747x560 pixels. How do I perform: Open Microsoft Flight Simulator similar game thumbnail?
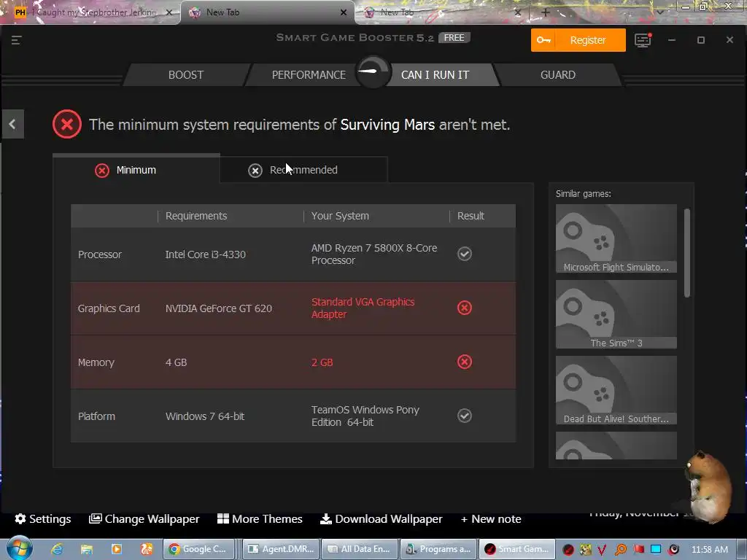click(616, 238)
